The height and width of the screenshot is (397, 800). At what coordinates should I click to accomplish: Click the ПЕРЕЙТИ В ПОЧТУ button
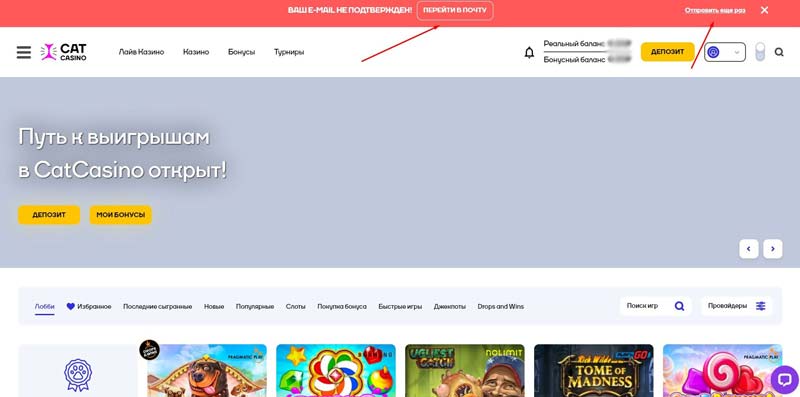(455, 10)
